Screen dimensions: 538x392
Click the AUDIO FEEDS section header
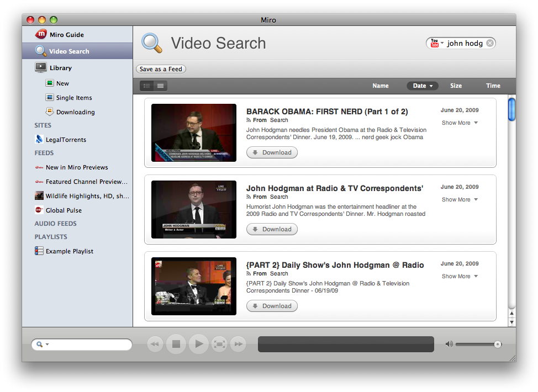click(x=56, y=224)
